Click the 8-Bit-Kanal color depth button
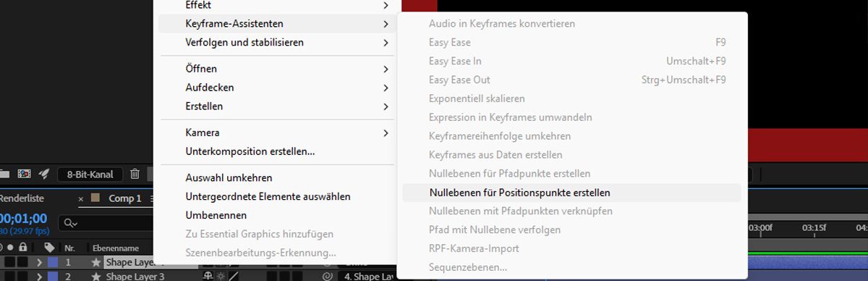This screenshot has height=281, width=868. coord(90,175)
